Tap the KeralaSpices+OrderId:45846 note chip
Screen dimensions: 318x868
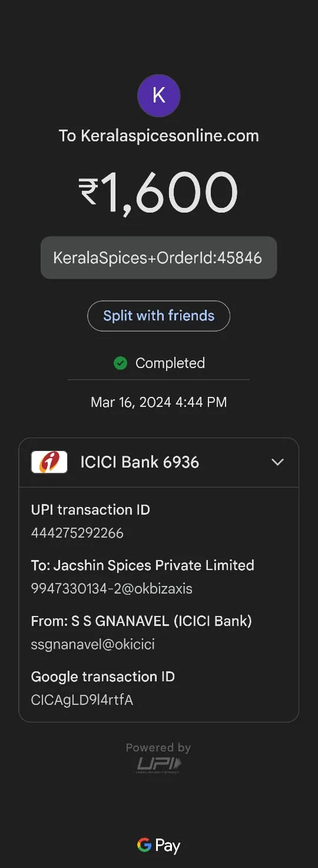pos(158,257)
